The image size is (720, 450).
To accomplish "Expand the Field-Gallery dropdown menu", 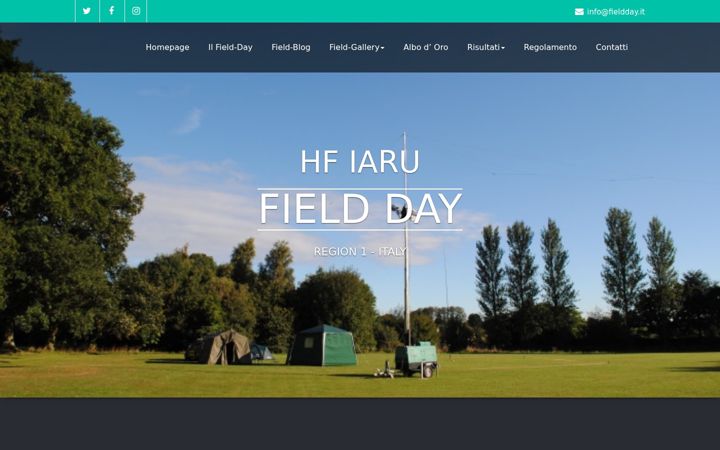I will (x=356, y=47).
